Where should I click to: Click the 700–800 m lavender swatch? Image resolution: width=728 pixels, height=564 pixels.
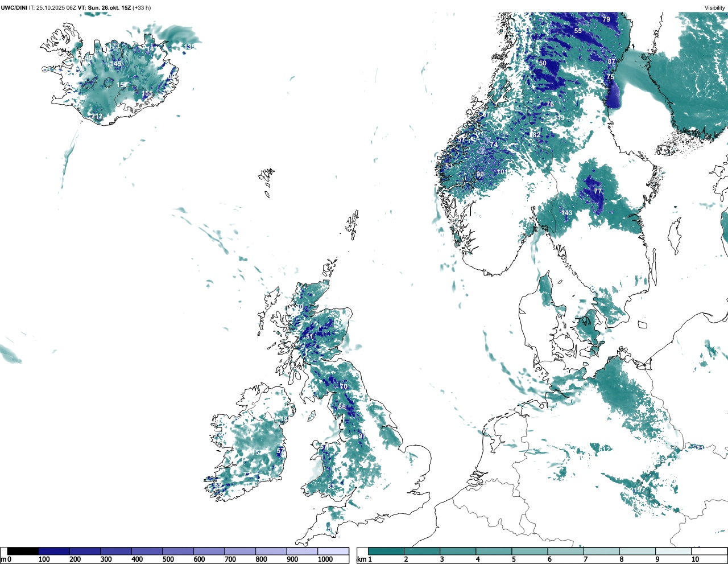pyautogui.click(x=240, y=551)
